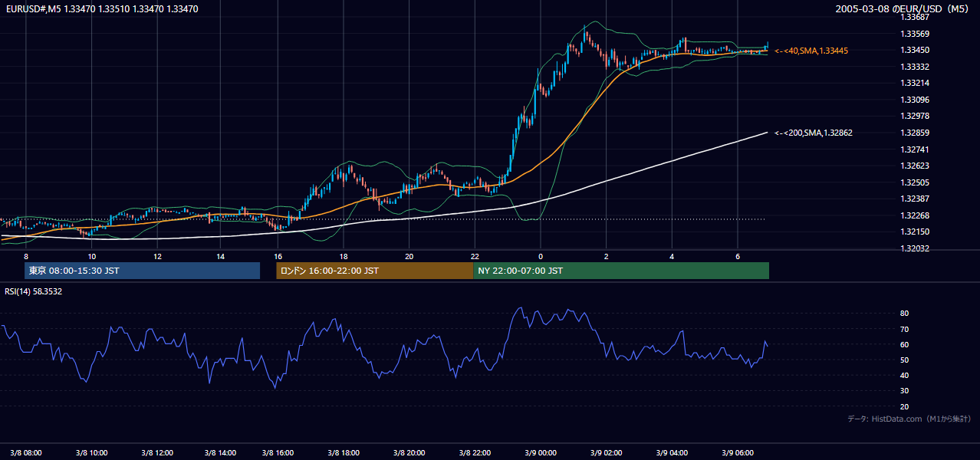Click price axis value 1.32741

[915, 149]
